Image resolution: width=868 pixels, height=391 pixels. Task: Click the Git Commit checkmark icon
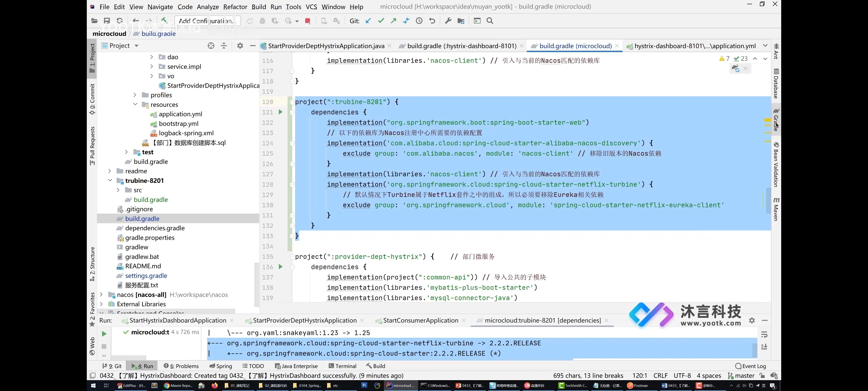[381, 21]
